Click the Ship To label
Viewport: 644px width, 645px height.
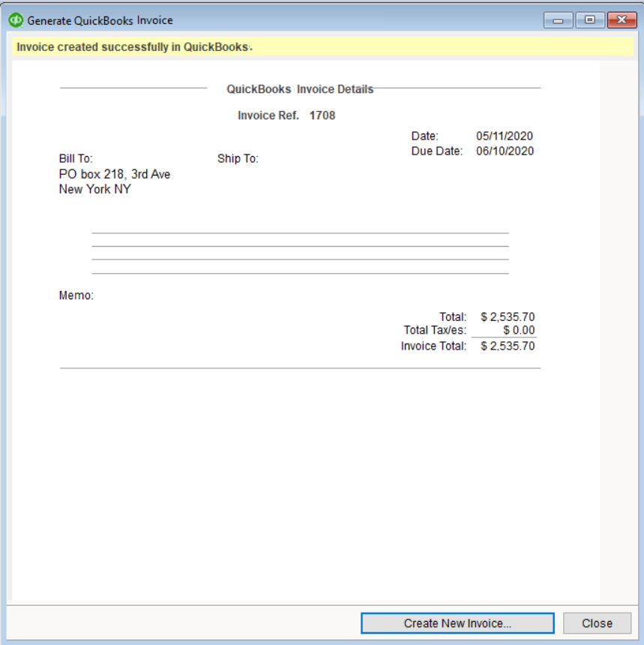[238, 159]
